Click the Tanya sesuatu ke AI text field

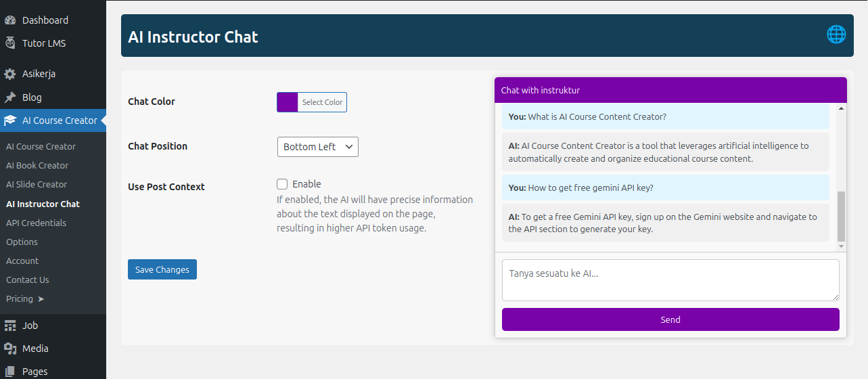click(x=670, y=280)
